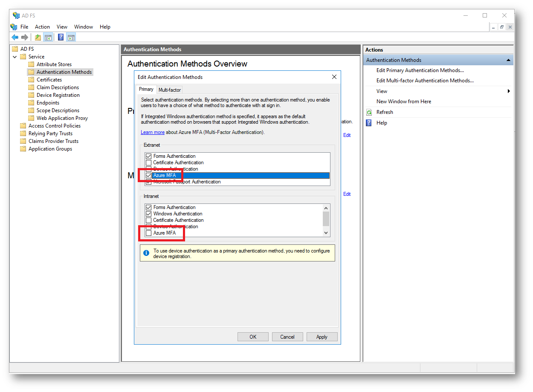533x392 pixels.
Task: Click the AD FS icon beside File menu
Action: pyautogui.click(x=14, y=27)
